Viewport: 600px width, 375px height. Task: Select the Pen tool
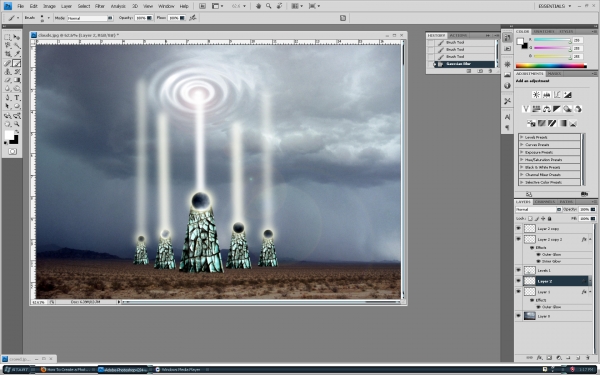(7, 98)
